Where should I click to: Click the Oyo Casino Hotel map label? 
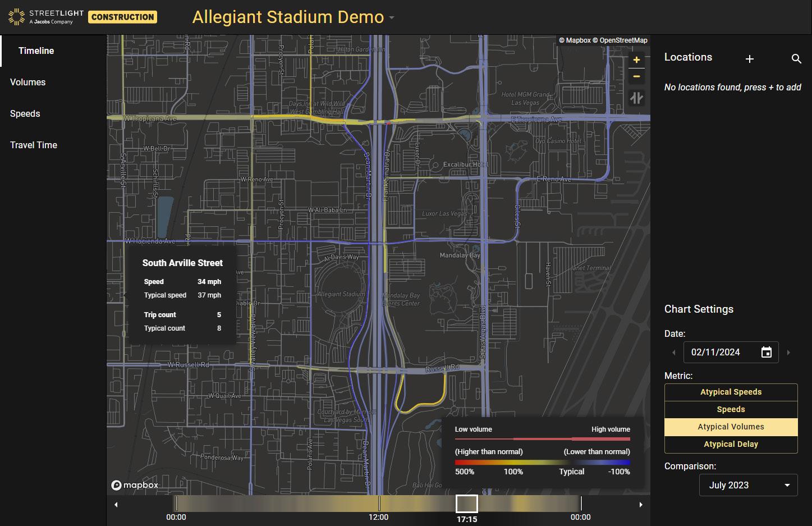558,141
